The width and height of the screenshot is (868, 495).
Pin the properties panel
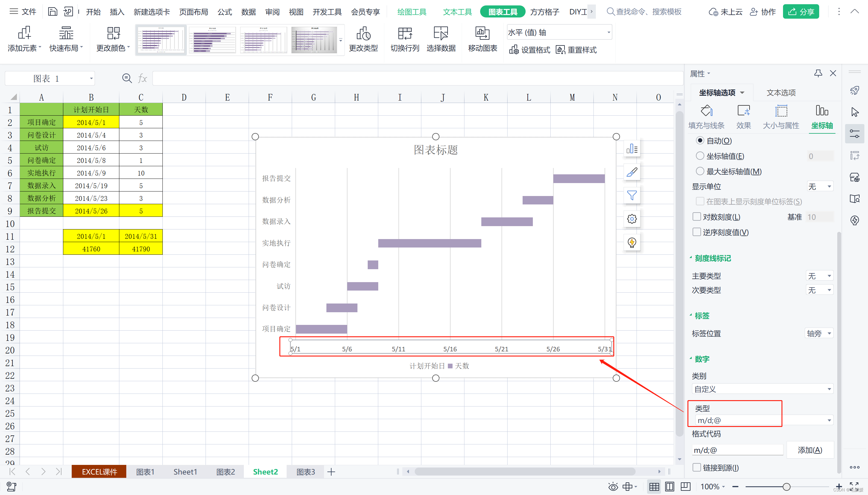tap(818, 73)
